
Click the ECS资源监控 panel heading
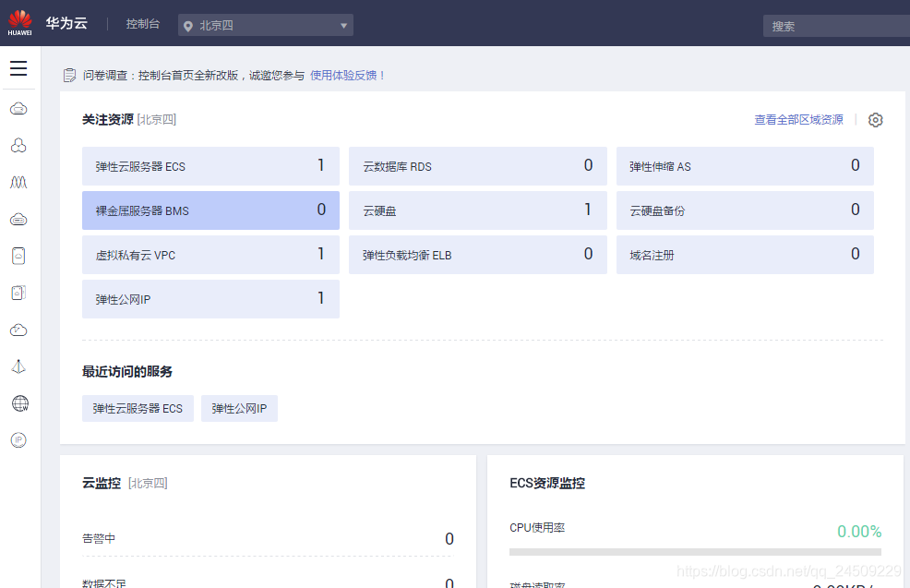547,483
